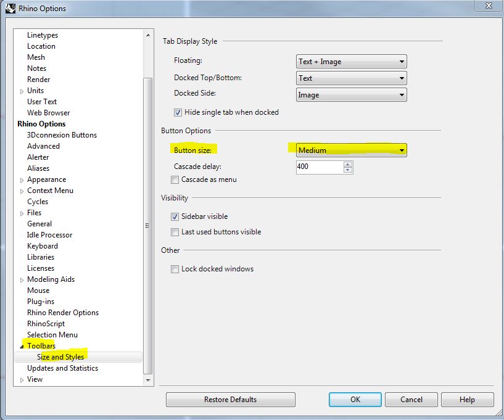Click the tree list scrollbar thumb
Screen dimensions: 504x420
pyautogui.click(x=148, y=226)
